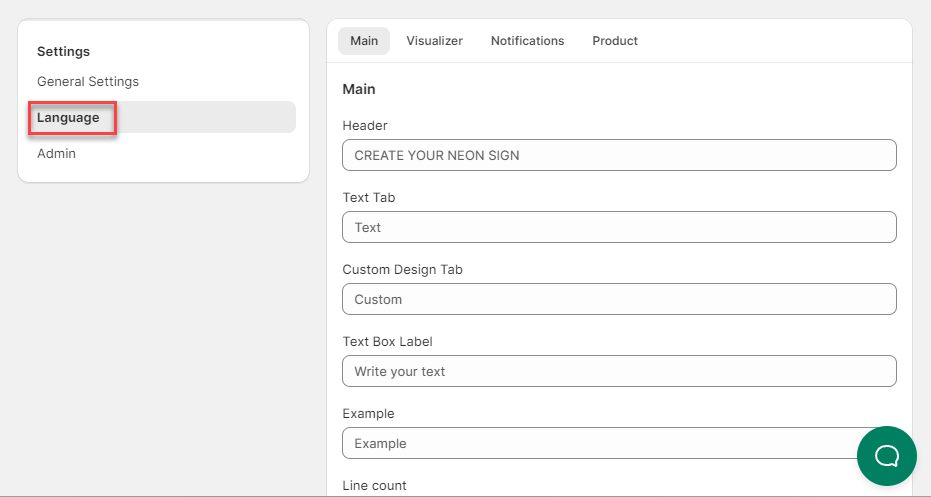Go to the Admin settings section
931x497 pixels.
[56, 153]
